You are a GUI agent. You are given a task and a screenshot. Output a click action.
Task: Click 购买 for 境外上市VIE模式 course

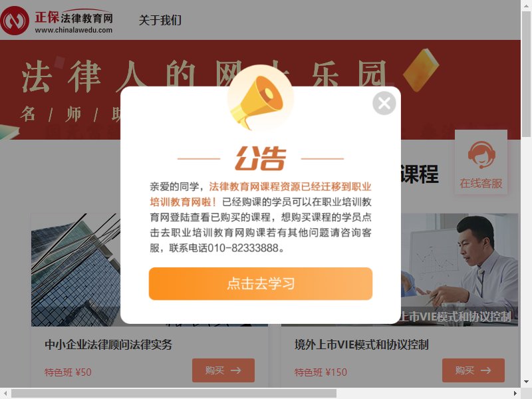(473, 370)
